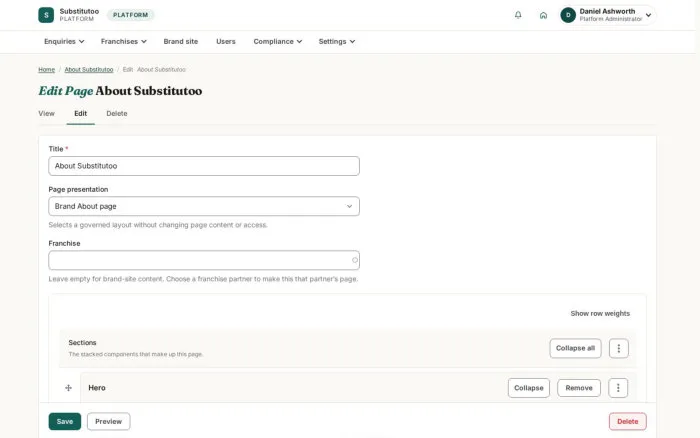Click the 'Sections' heading text
Image resolution: width=700 pixels, height=438 pixels.
click(82, 342)
